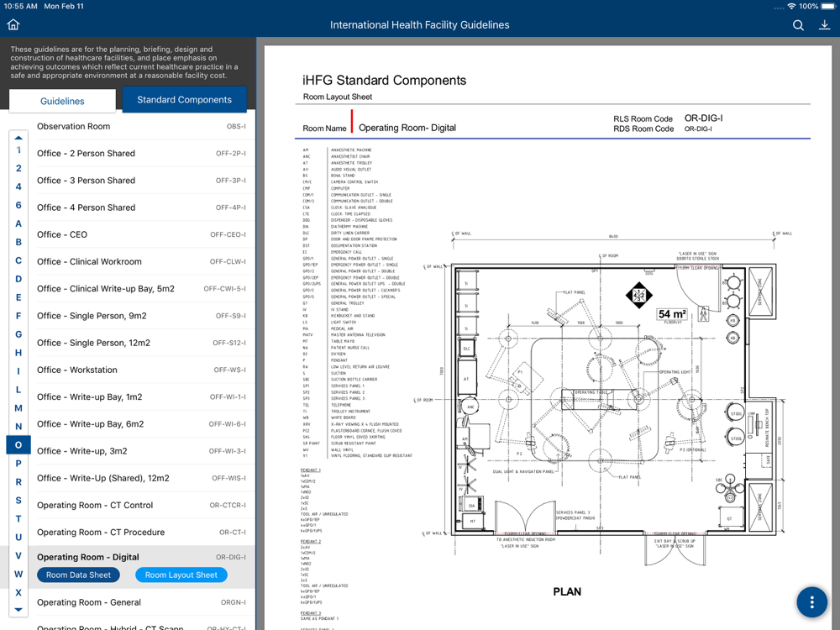Jump to index section 4
The width and height of the screenshot is (840, 630).
click(18, 187)
